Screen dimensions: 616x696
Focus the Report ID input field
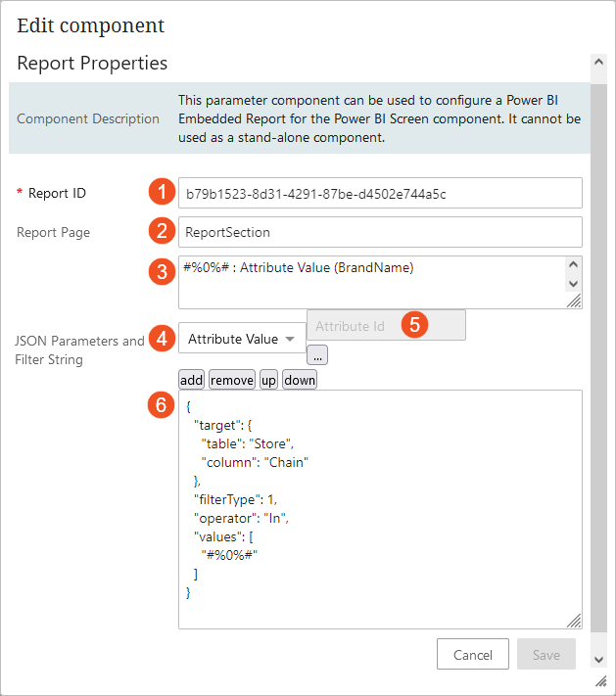pos(380,193)
